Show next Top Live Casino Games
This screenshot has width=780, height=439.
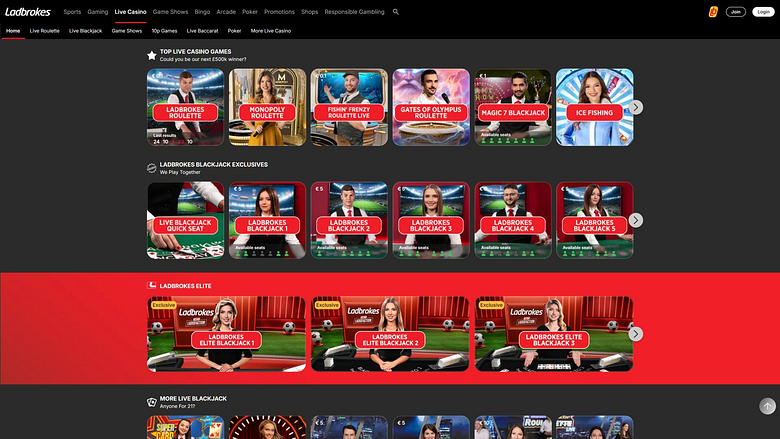coord(635,107)
